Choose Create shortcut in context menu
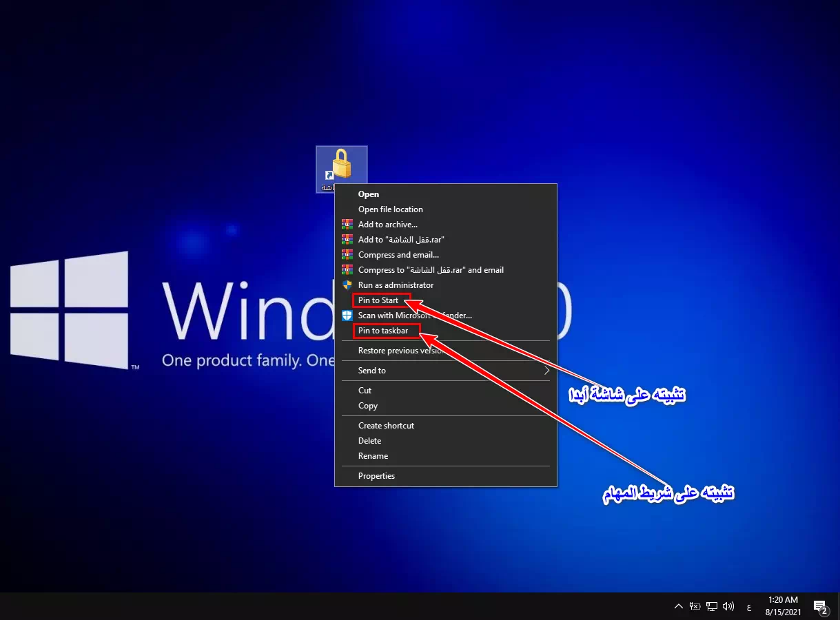 coord(386,426)
